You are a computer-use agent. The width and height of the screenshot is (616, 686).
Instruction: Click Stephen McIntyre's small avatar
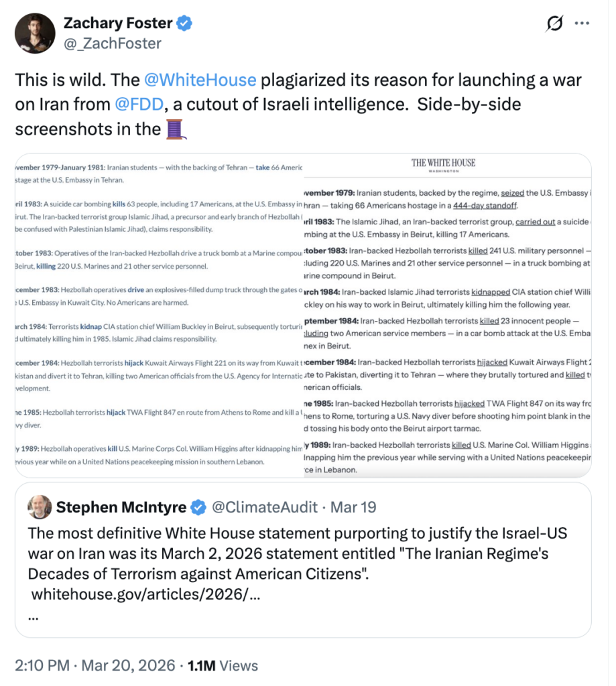click(40, 507)
